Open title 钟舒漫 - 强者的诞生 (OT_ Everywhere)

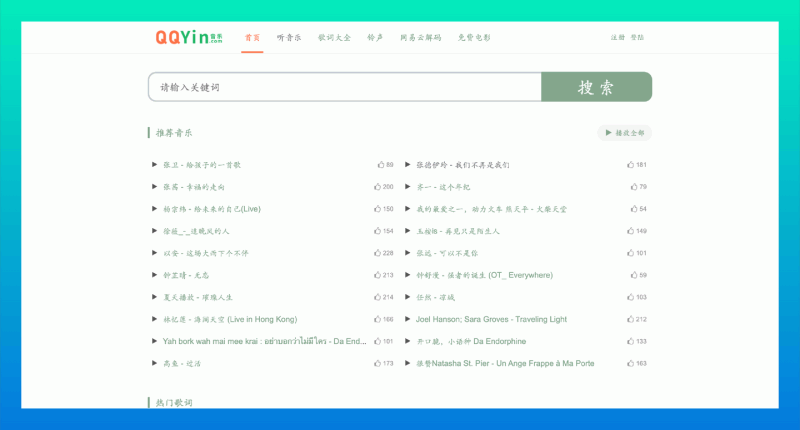(x=484, y=275)
